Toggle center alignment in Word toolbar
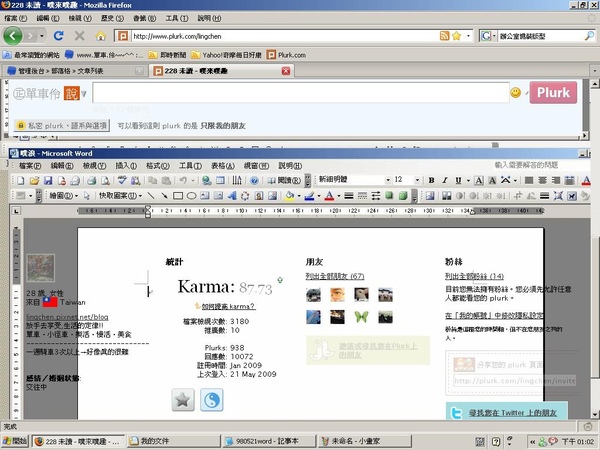Viewport: 600px width, 450px height. (542, 180)
